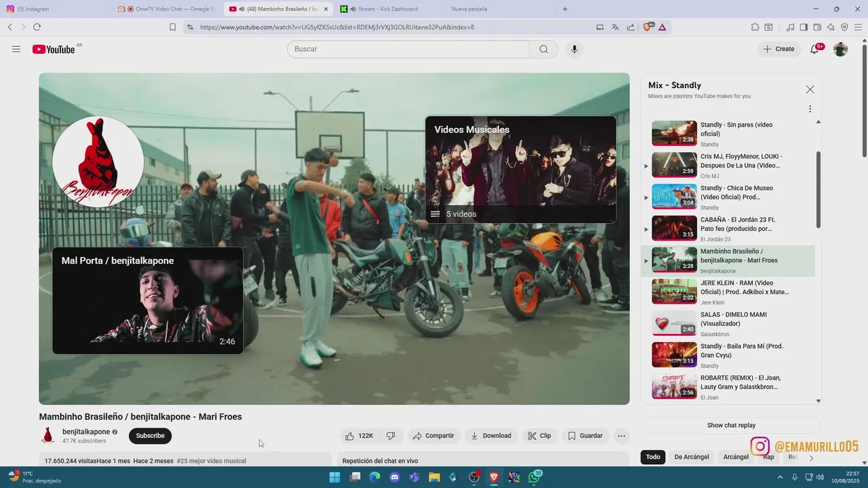
Task: Click the Compartir share button
Action: coord(433,436)
